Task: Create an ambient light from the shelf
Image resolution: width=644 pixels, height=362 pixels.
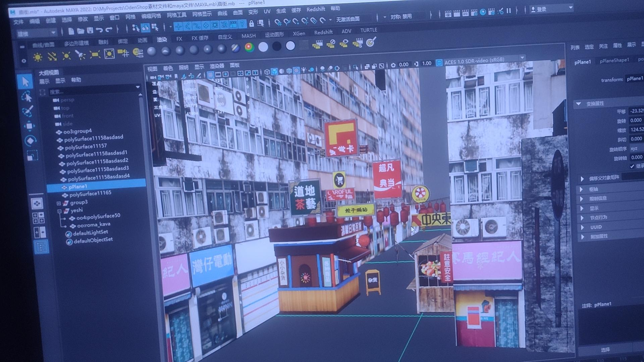Action: click(x=38, y=57)
